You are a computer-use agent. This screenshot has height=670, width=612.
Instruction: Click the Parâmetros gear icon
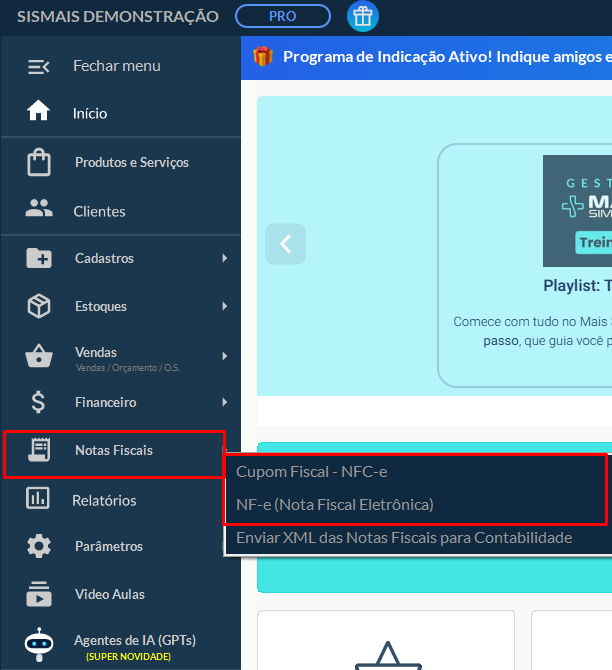[39, 546]
